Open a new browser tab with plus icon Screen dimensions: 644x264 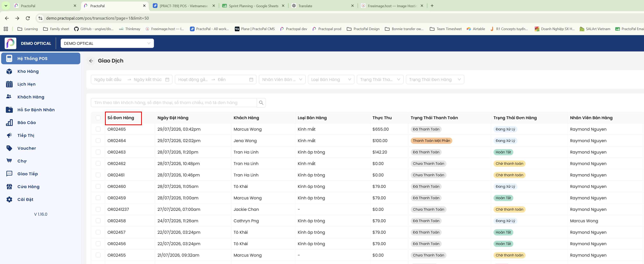pos(432,6)
